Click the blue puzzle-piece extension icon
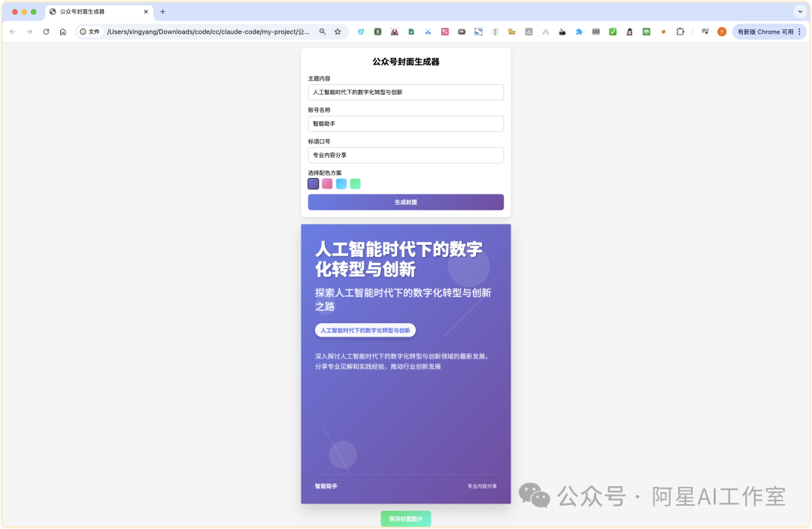Screen dimensions: 812x529 point(579,32)
